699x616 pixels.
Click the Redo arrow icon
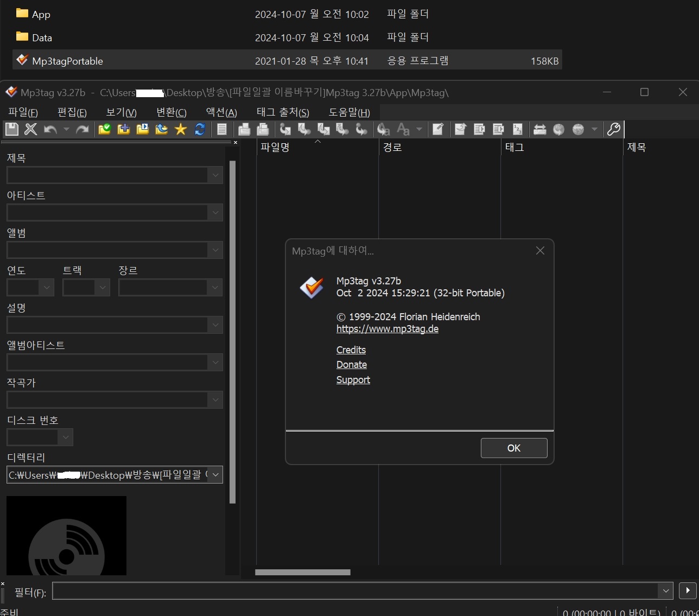click(x=82, y=129)
